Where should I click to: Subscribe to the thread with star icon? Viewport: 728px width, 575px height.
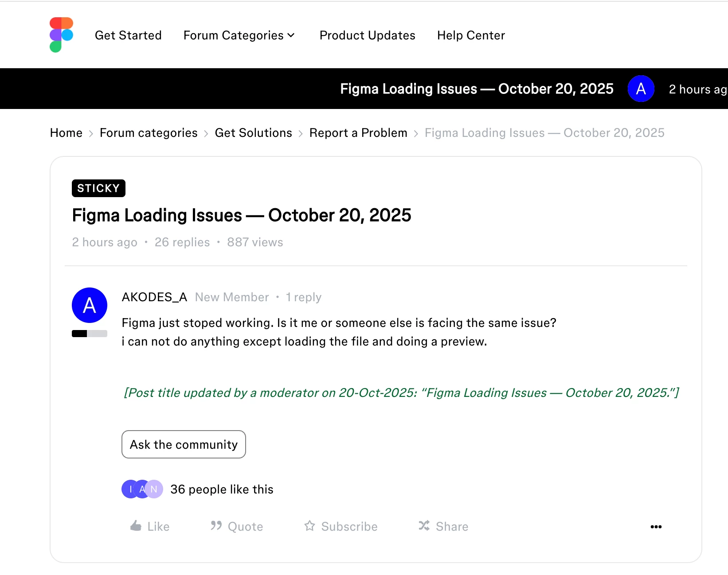pos(341,526)
